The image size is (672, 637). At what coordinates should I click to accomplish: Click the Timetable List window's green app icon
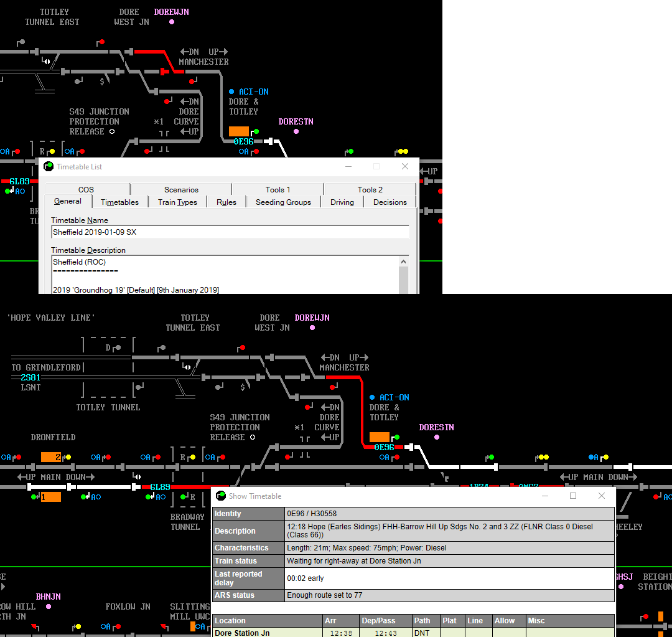[x=49, y=166]
